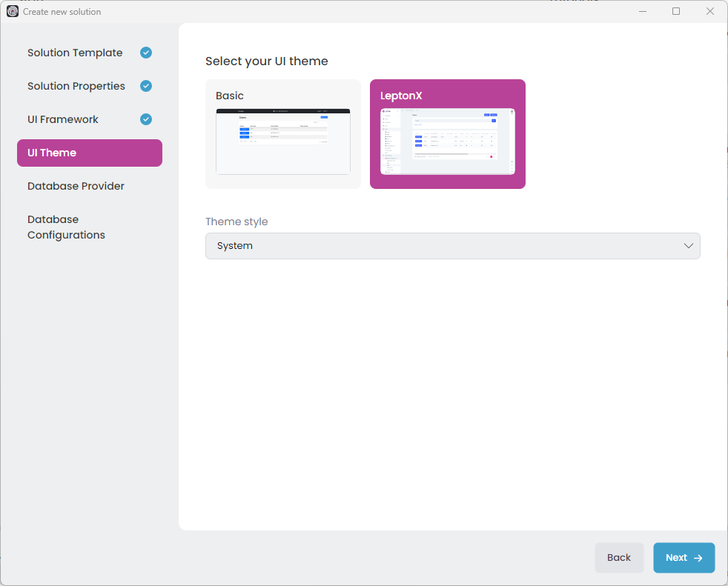Select the UI Theme step

[x=90, y=153]
